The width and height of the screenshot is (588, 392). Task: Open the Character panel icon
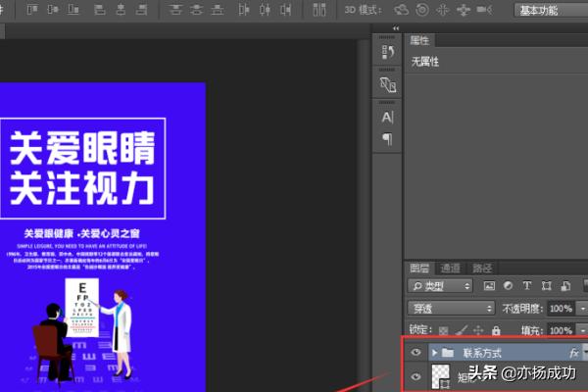pos(387,118)
